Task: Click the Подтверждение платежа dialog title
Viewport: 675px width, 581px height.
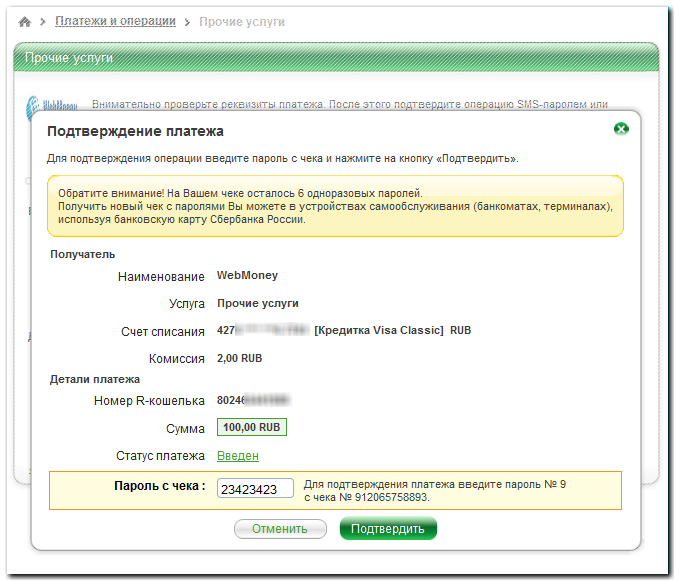Action: coord(135,131)
